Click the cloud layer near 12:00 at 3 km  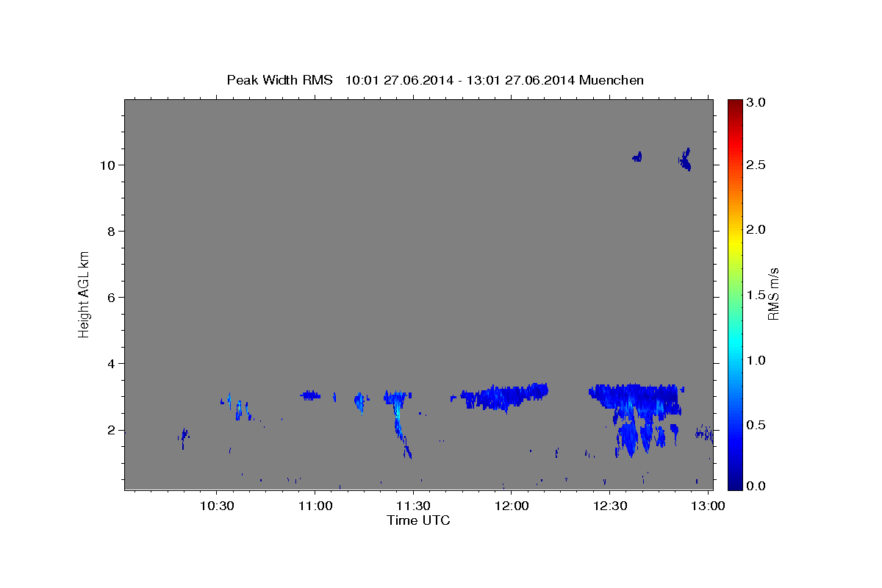point(503,397)
